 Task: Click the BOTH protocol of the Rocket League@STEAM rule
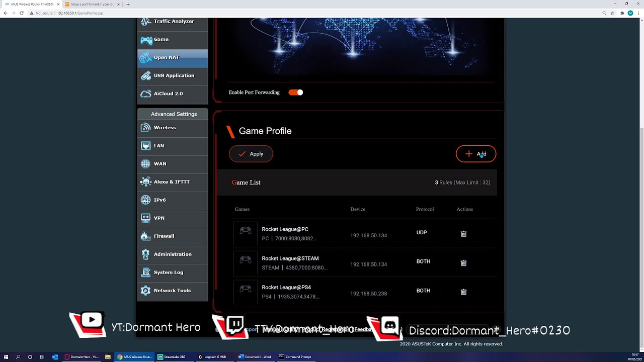pos(423,262)
